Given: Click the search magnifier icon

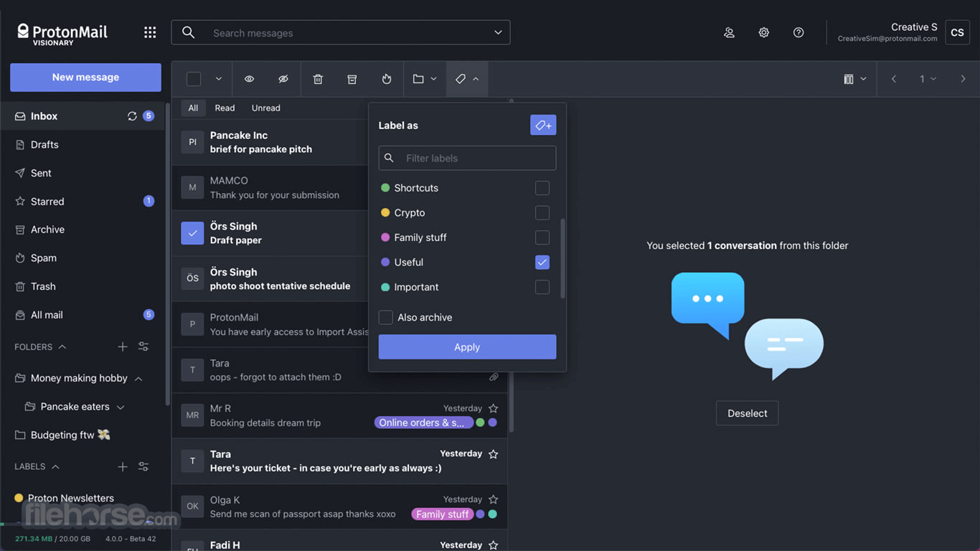Looking at the screenshot, I should coord(188,32).
